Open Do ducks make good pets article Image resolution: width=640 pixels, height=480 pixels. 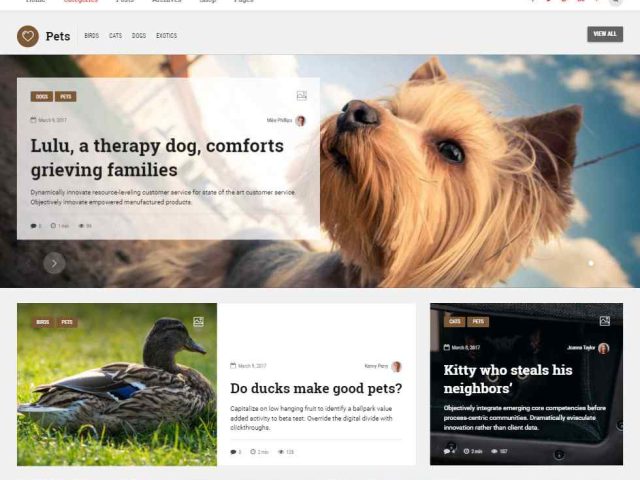point(316,388)
